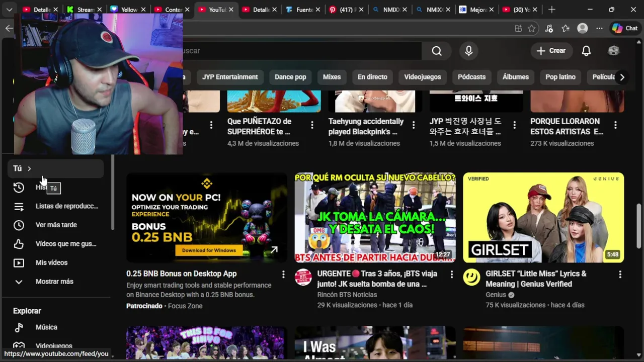Select the Mixes filter chip
This screenshot has height=362, width=644.
pos(332,77)
